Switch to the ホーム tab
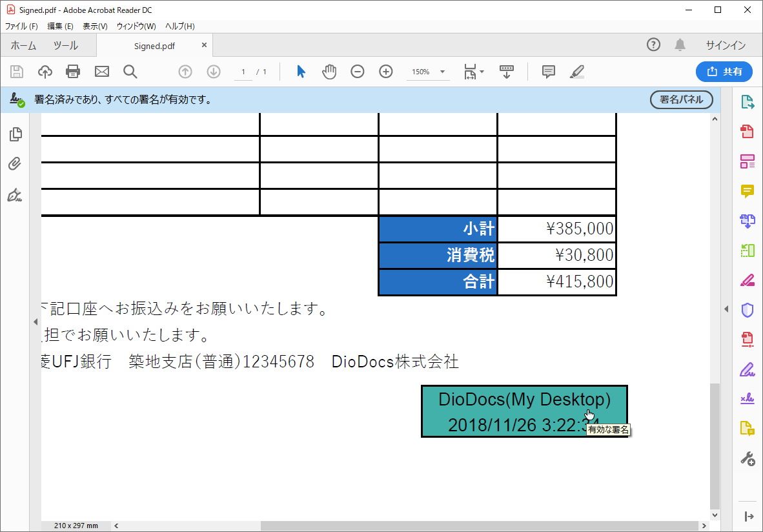 click(23, 46)
